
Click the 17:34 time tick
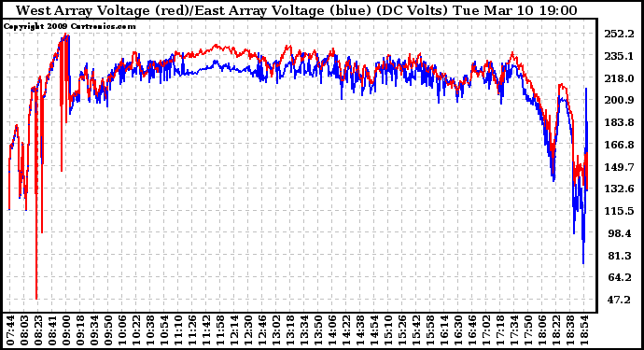(513, 330)
